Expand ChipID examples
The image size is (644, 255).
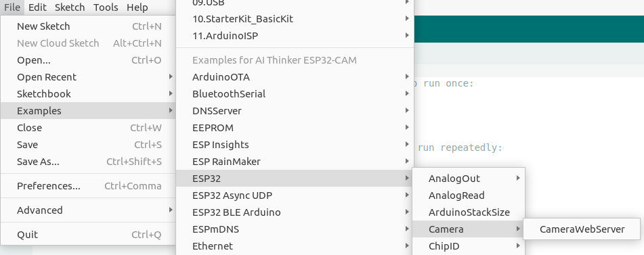(x=469, y=246)
